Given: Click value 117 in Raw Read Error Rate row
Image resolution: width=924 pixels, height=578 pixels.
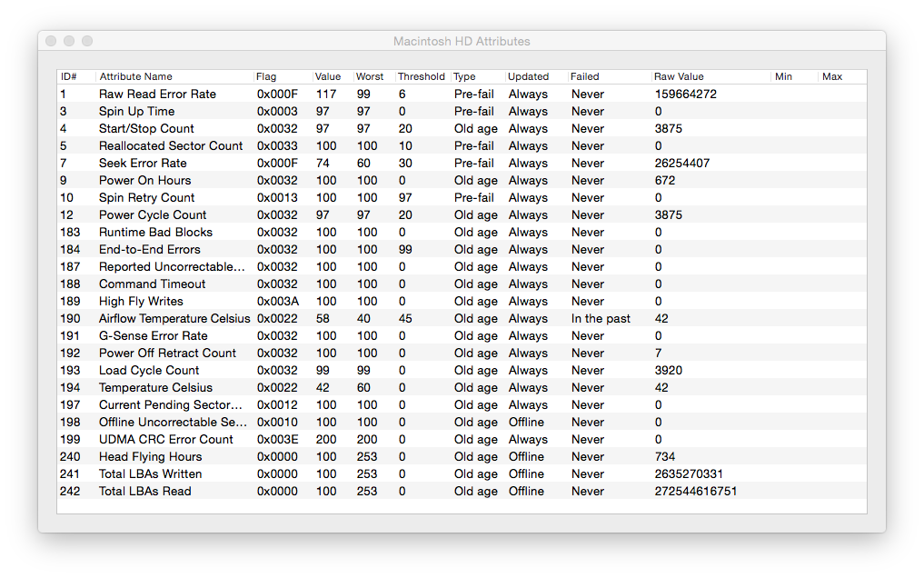Looking at the screenshot, I should pyautogui.click(x=326, y=95).
